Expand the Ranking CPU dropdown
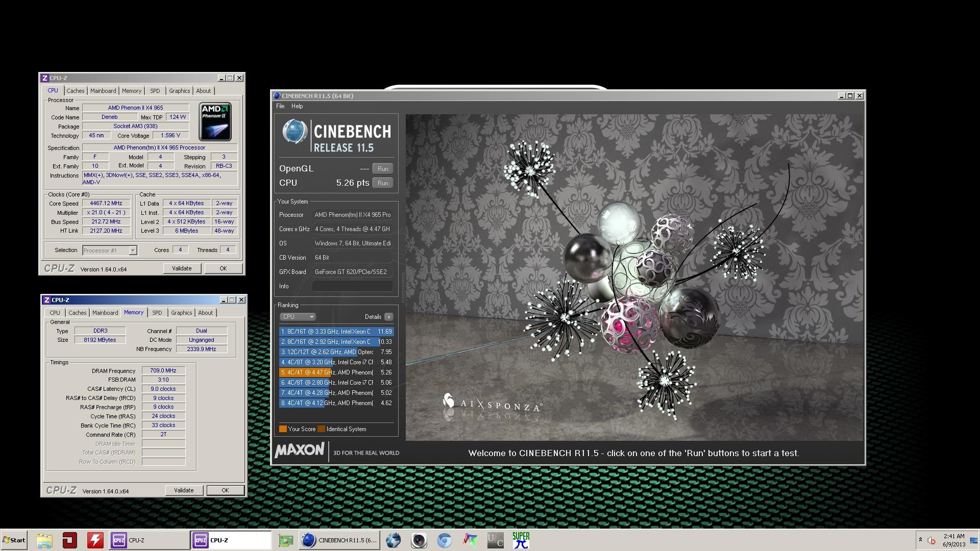This screenshot has width=980, height=551. [298, 317]
